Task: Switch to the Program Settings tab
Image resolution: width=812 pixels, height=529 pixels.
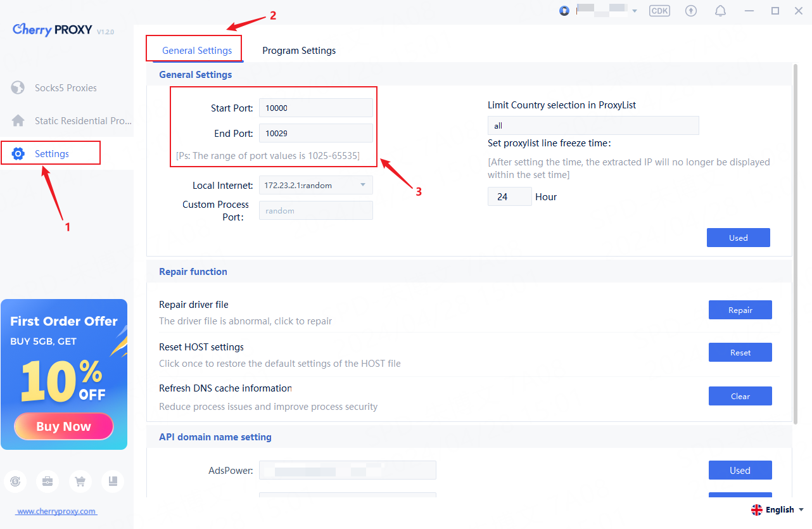Action: [x=299, y=51]
